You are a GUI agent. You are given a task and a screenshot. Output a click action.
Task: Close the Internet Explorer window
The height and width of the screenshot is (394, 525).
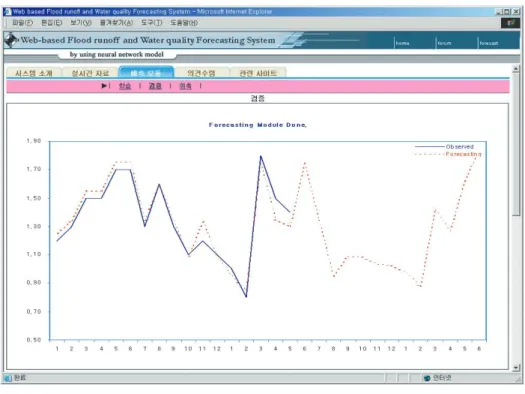[516, 12]
